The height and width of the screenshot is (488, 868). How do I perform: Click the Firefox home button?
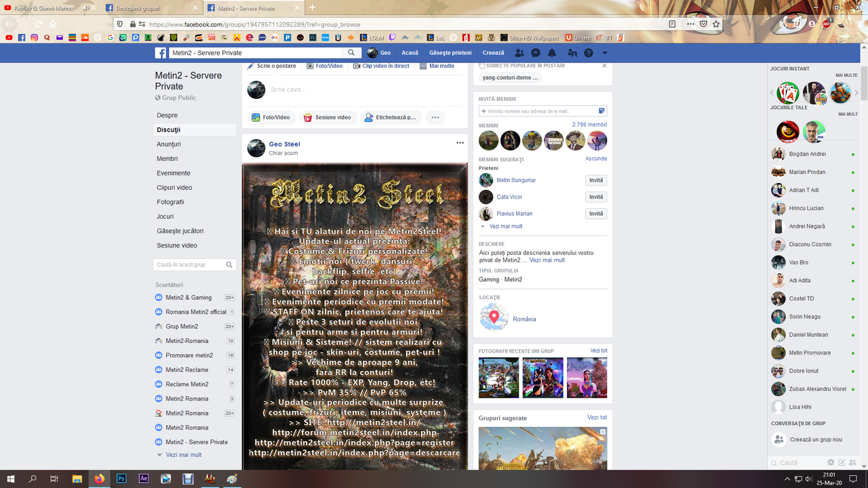point(53,24)
